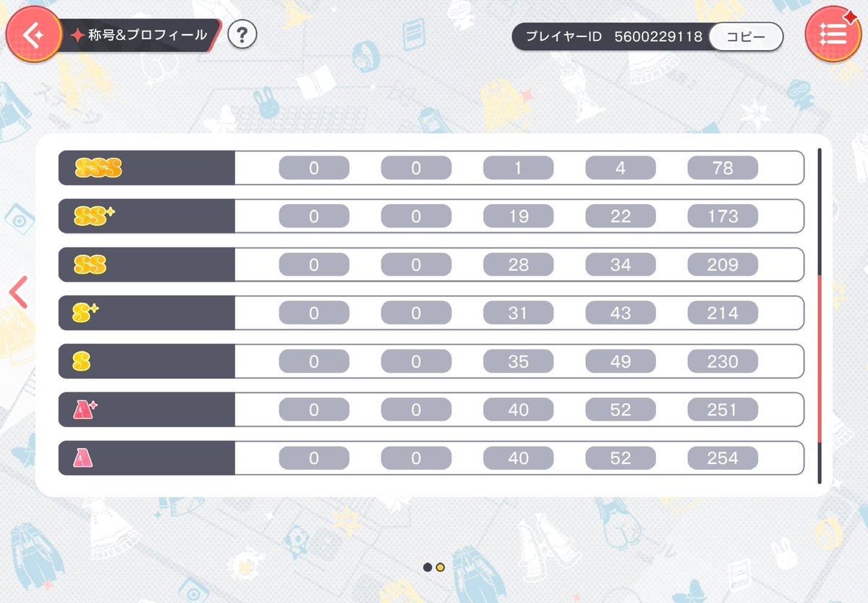Click the value 1 in SSS row

click(519, 168)
